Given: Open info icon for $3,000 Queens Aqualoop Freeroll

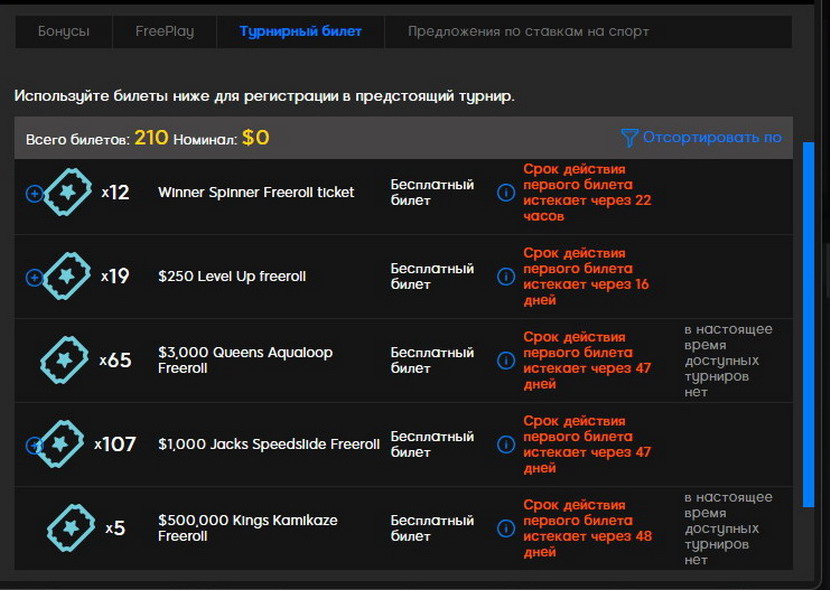Looking at the screenshot, I should [x=506, y=360].
